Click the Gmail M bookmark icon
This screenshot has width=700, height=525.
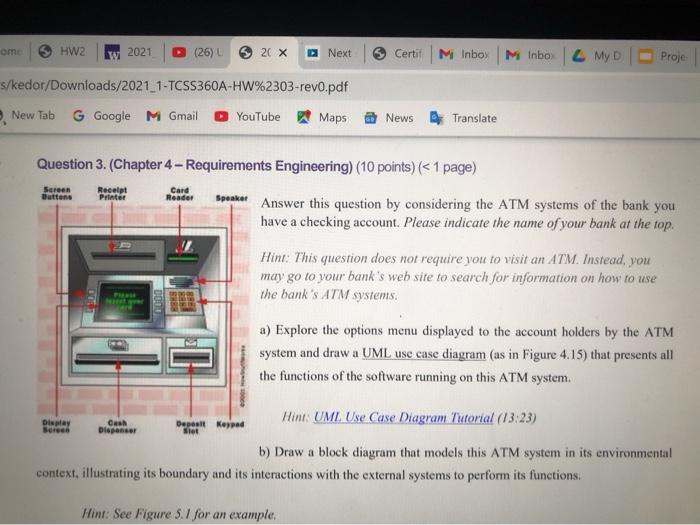(153, 116)
